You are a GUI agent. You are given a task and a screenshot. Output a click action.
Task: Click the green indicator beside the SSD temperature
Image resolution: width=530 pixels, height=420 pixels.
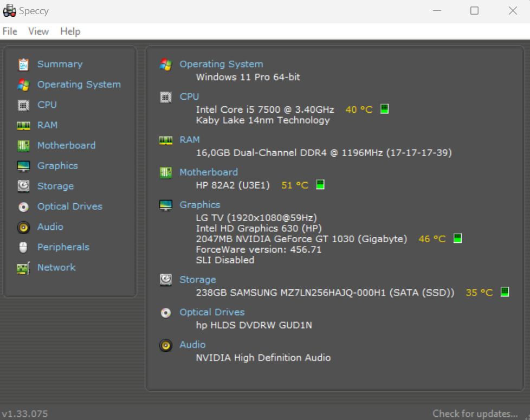[x=505, y=292]
